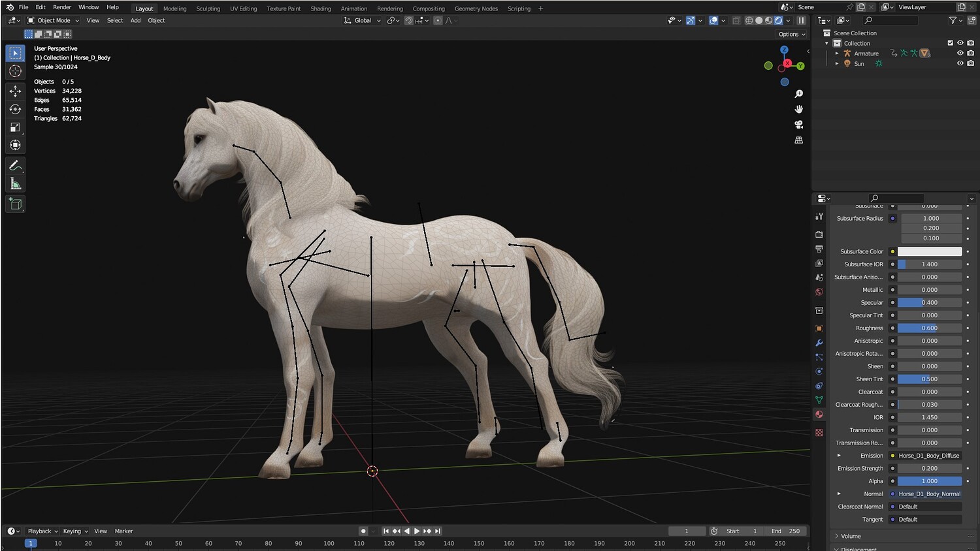Open the Physics properties tab

click(819, 371)
